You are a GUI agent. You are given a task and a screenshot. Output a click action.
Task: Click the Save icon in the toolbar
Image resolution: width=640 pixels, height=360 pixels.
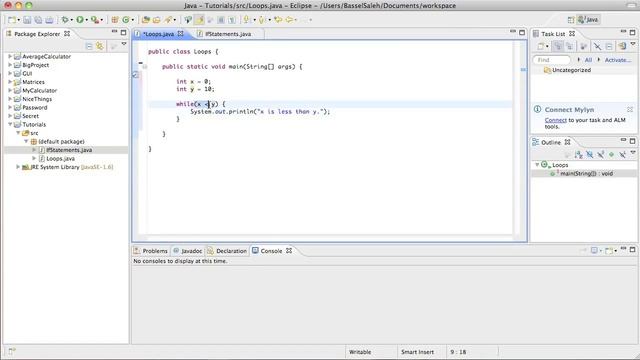(27, 20)
